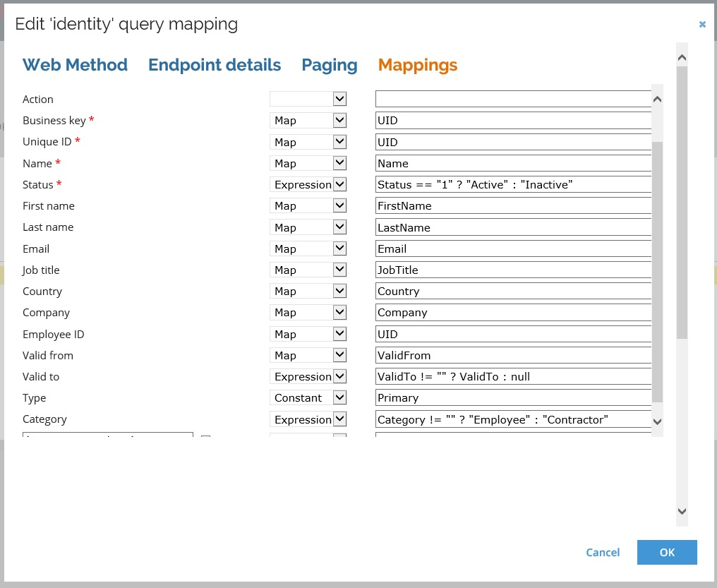Open Name row mapping type dropdown

pos(308,163)
